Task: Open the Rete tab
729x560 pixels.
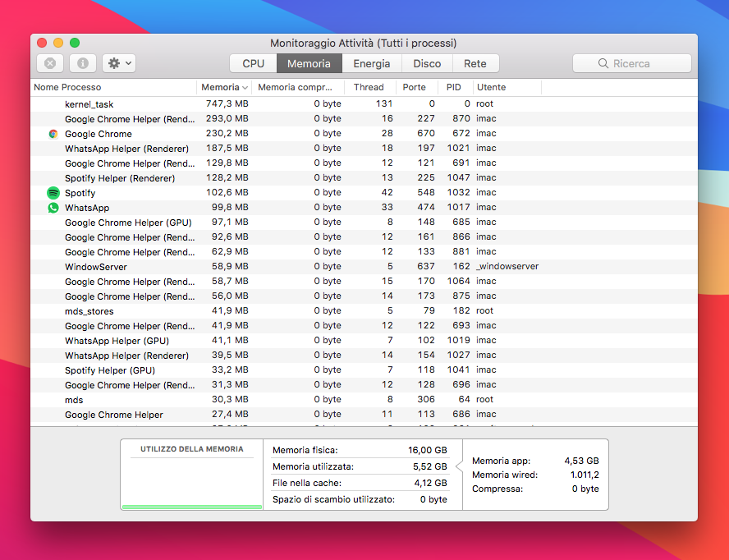Action: coord(475,63)
